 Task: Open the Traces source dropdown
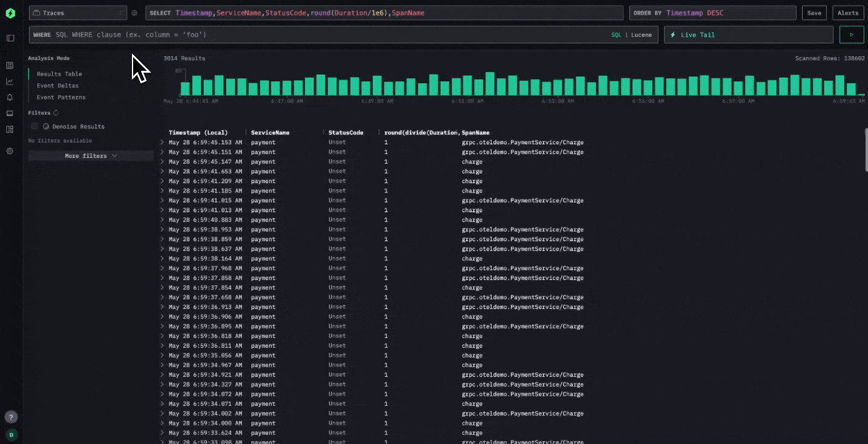pyautogui.click(x=78, y=13)
